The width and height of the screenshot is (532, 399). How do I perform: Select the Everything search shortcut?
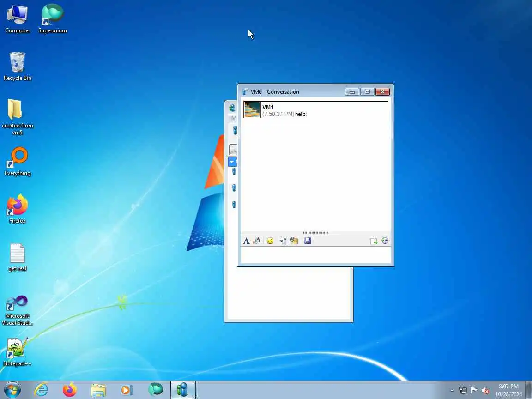tap(17, 162)
